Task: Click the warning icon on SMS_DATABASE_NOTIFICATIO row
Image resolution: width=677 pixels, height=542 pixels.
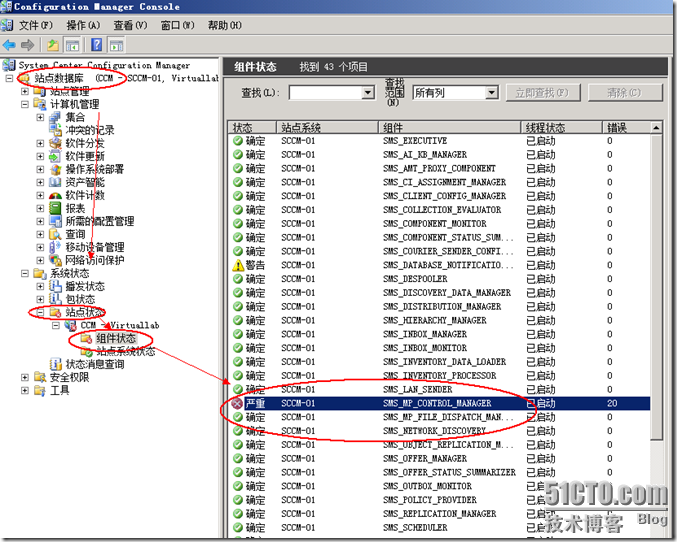Action: click(x=238, y=265)
